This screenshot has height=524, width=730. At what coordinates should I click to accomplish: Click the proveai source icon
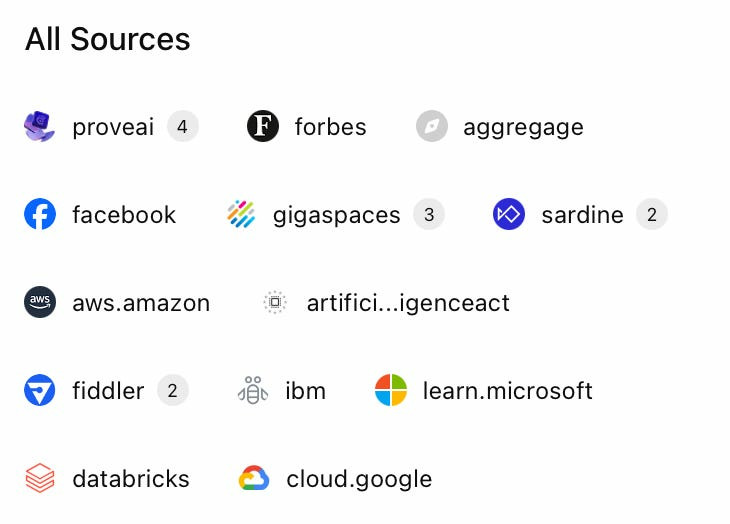tap(40, 126)
